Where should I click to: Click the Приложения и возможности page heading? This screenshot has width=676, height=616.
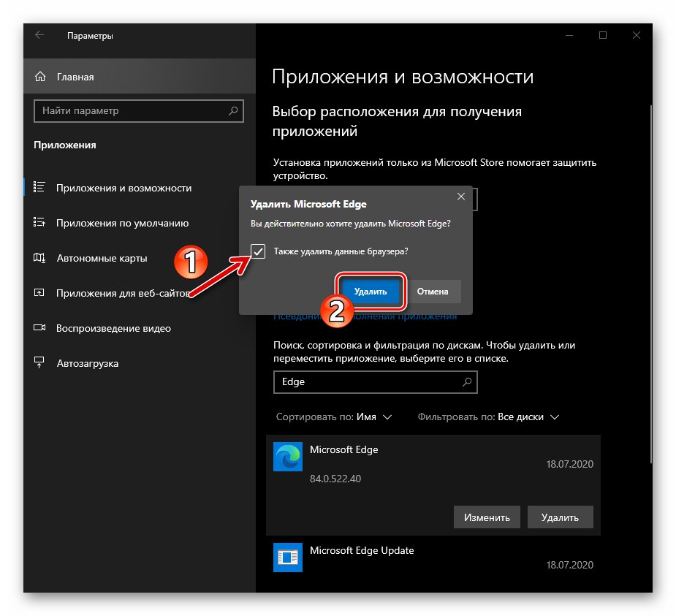tap(403, 77)
